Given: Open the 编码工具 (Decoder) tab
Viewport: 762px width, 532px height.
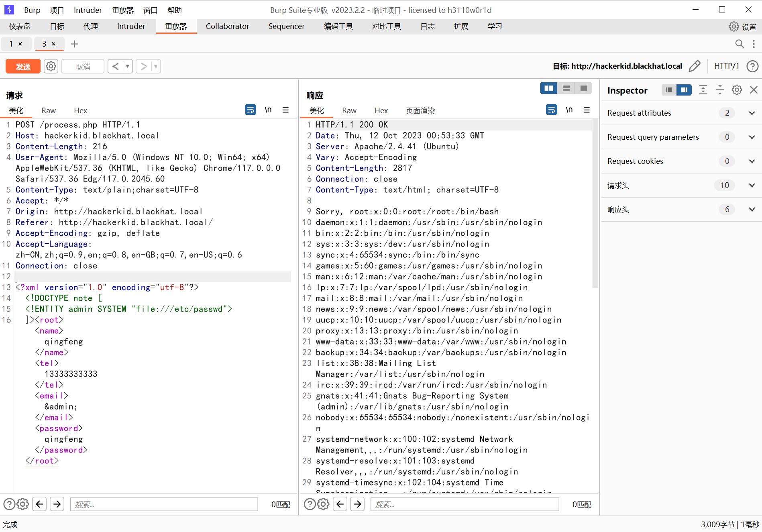Looking at the screenshot, I should coord(338,26).
